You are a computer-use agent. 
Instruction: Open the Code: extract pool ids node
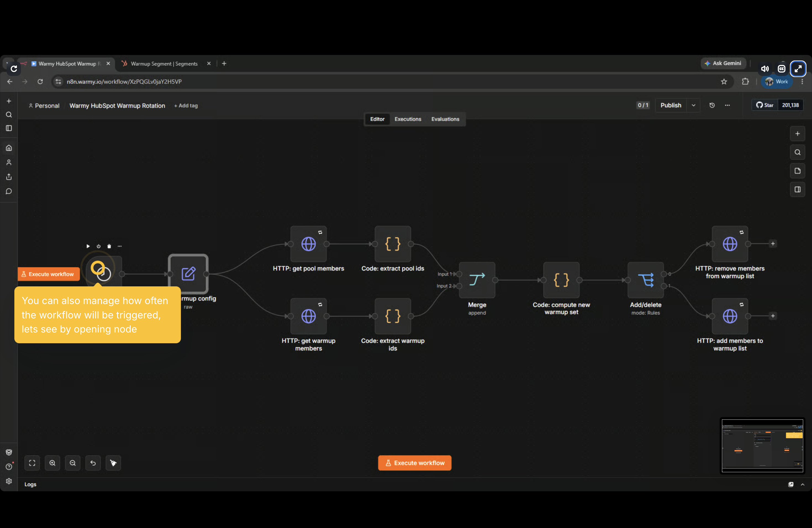393,244
